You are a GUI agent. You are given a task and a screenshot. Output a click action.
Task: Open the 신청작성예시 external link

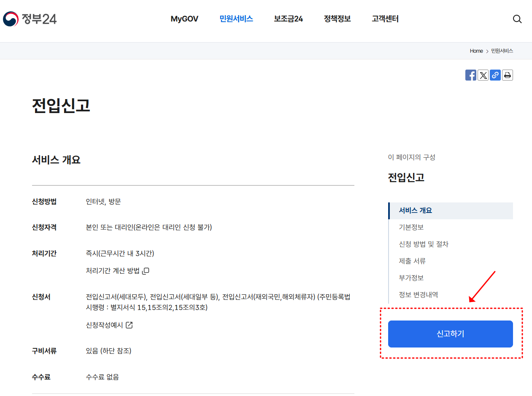(x=104, y=325)
